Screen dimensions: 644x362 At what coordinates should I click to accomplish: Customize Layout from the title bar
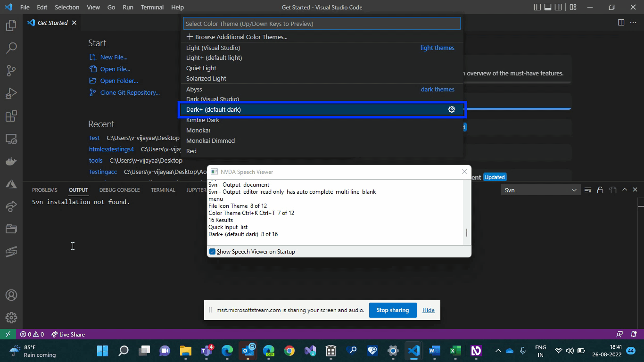[573, 7]
